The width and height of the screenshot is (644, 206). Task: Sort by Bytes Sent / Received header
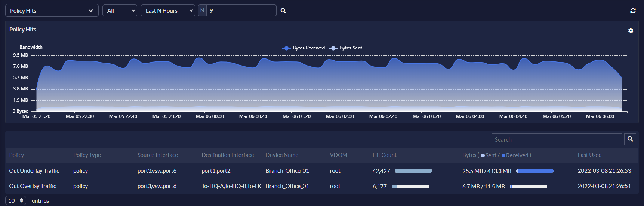pos(497,155)
